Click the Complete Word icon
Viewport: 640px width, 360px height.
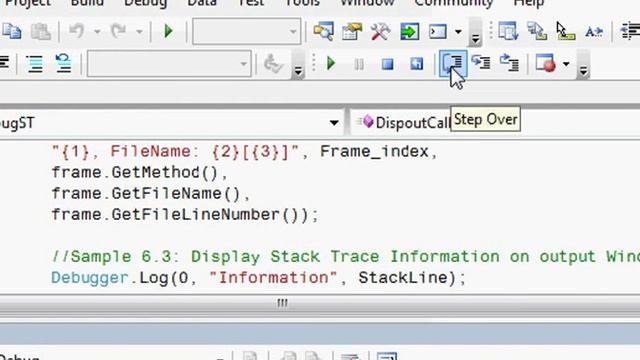tap(594, 31)
